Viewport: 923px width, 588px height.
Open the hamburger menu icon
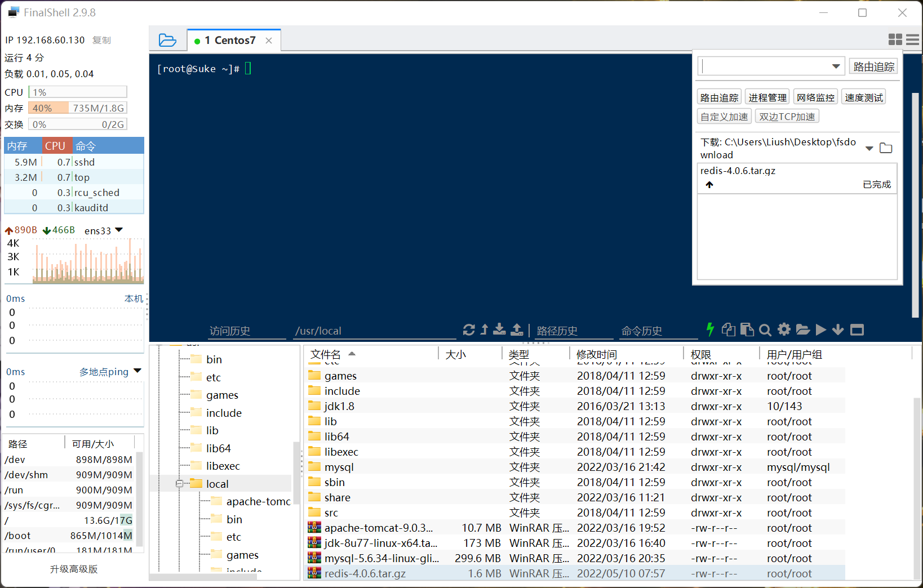pos(913,39)
